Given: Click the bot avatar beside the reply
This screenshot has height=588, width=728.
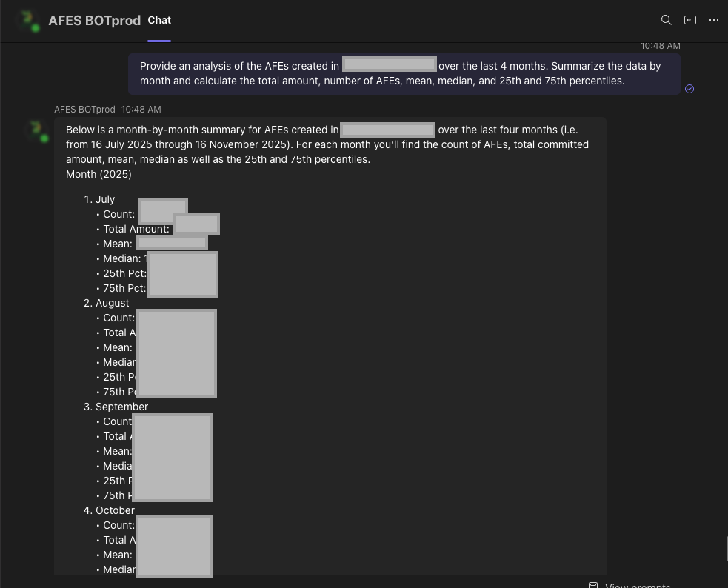Looking at the screenshot, I should [x=36, y=131].
